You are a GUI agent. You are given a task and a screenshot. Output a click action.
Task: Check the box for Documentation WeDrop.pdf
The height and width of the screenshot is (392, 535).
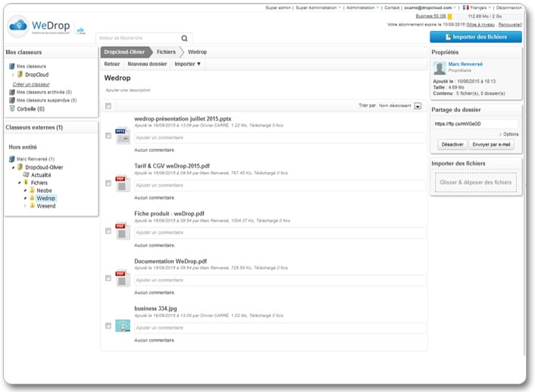pos(108,278)
